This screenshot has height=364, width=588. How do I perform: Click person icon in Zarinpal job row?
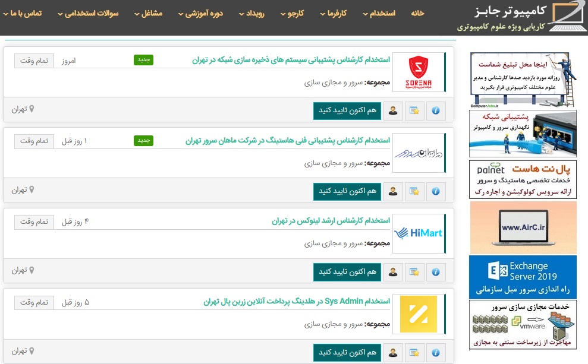pyautogui.click(x=393, y=353)
